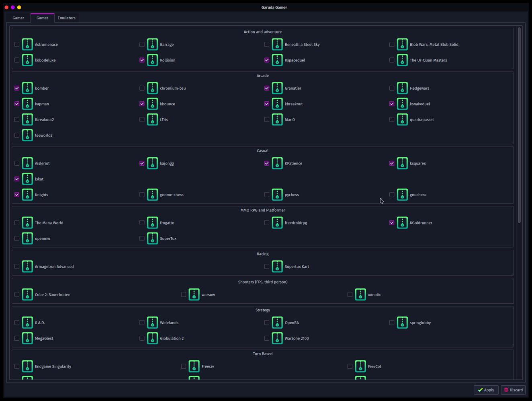Uncheck the ksnakeduel checkbox
This screenshot has width=532, height=401.
pos(392,104)
